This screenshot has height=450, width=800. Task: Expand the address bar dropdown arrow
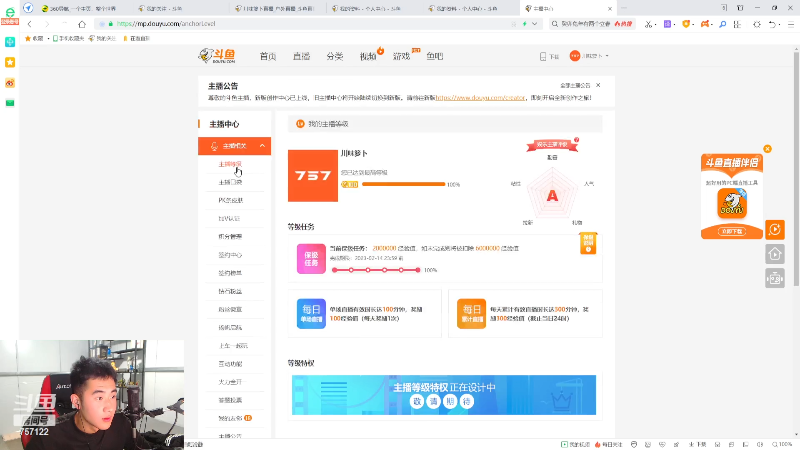[x=534, y=24]
